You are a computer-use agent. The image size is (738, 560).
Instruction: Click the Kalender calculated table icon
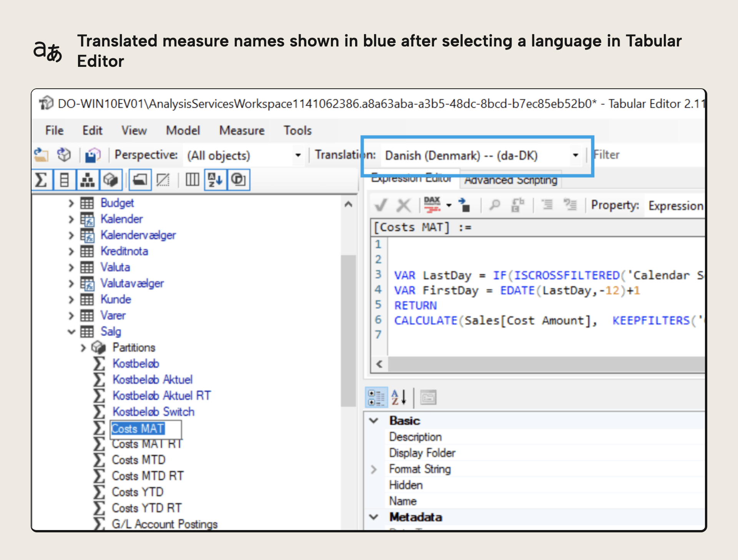87,219
